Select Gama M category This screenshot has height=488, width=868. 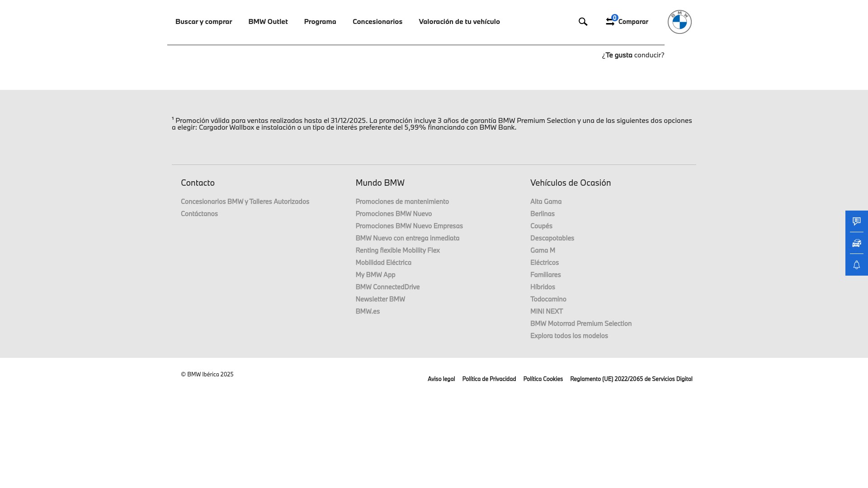pyautogui.click(x=542, y=250)
